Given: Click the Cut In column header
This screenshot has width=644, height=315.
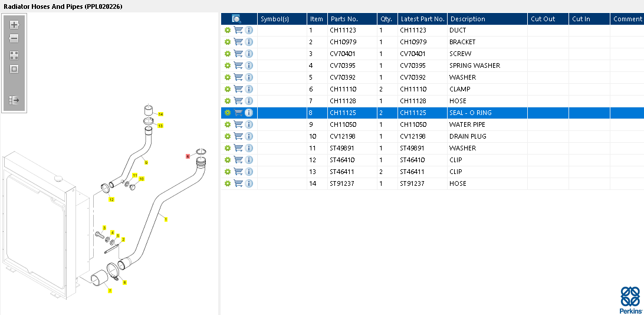Looking at the screenshot, I should coord(589,19).
